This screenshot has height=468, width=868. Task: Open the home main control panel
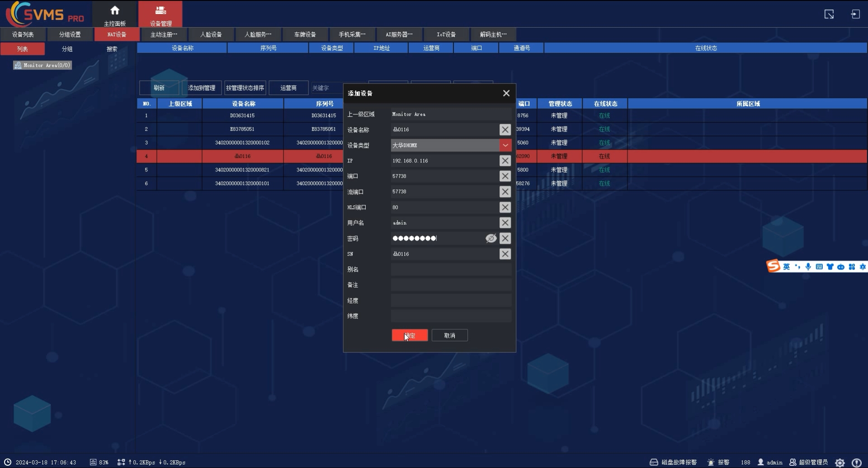115,14
